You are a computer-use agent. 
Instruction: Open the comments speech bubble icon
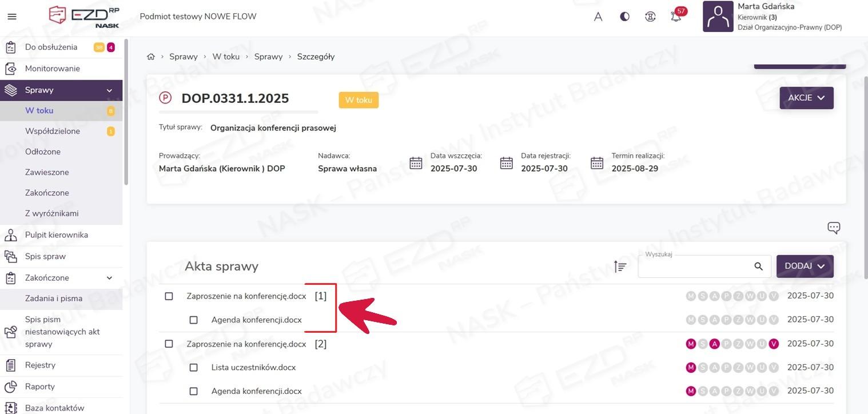point(834,228)
